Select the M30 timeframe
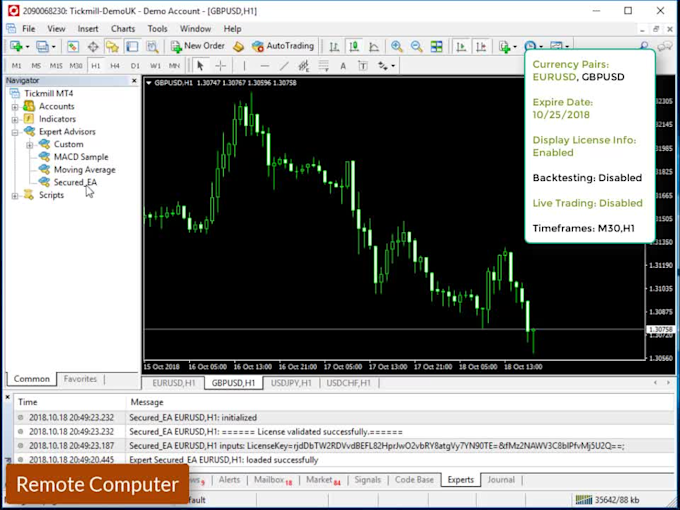This screenshot has width=680, height=510. point(76,66)
